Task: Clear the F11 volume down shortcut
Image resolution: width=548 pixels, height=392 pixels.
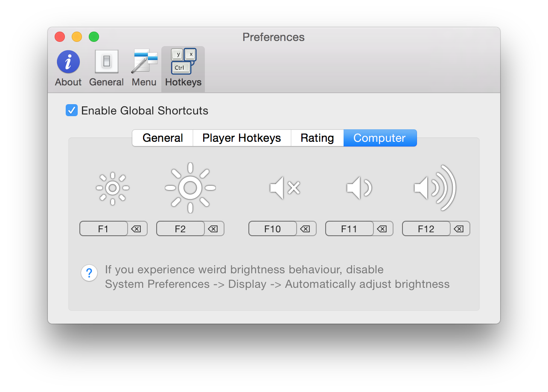Action: tap(382, 229)
